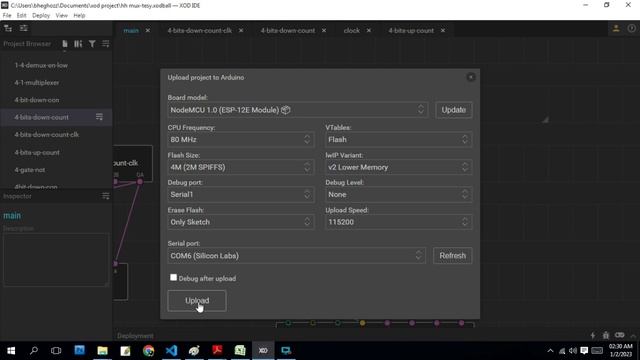Image resolution: width=640 pixels, height=360 pixels.
Task: Close the clock tab
Action: point(369,31)
